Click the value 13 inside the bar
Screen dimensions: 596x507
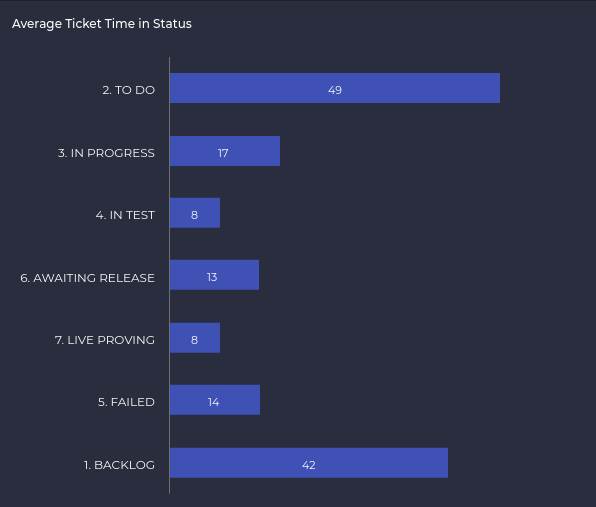(212, 277)
